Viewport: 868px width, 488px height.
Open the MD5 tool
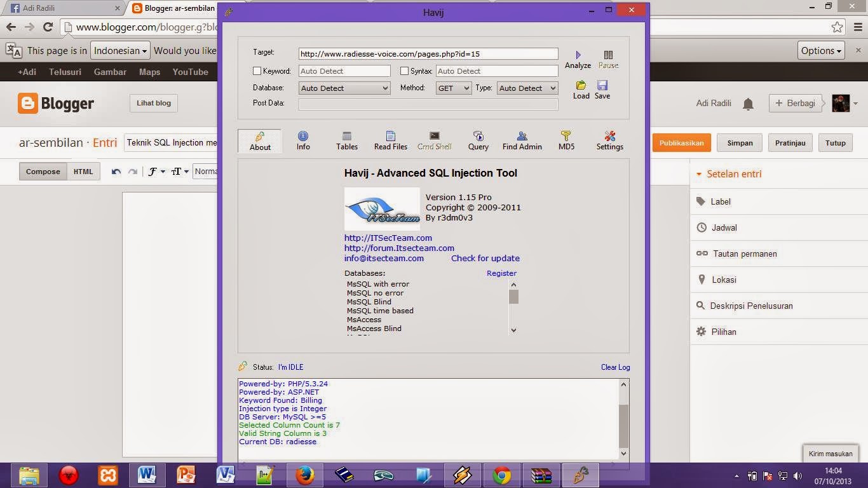coord(566,141)
